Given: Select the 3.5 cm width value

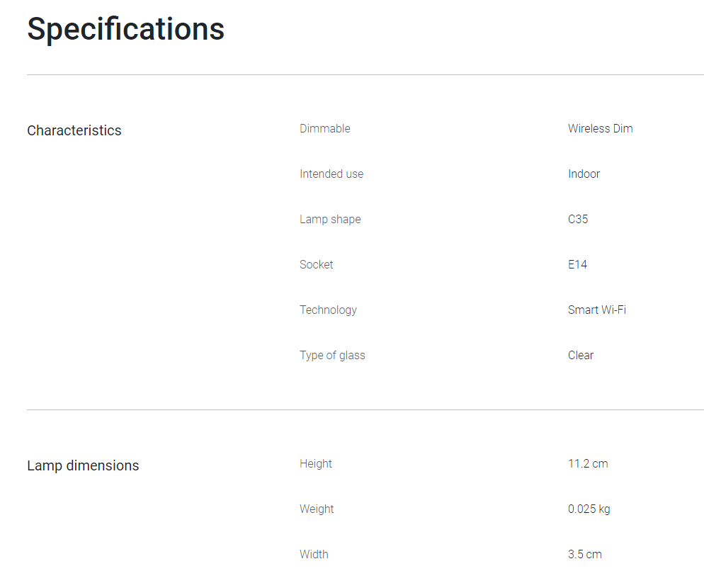Looking at the screenshot, I should tap(585, 554).
